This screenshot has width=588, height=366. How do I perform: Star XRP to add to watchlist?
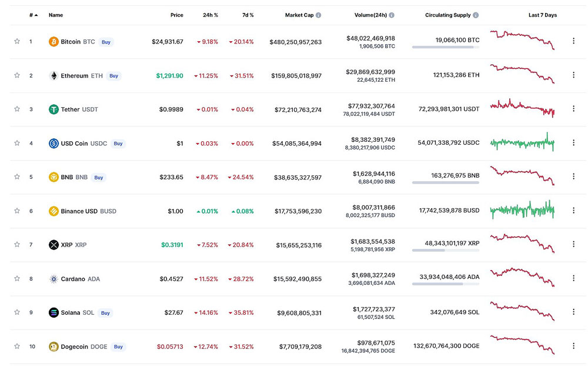pyautogui.click(x=17, y=244)
